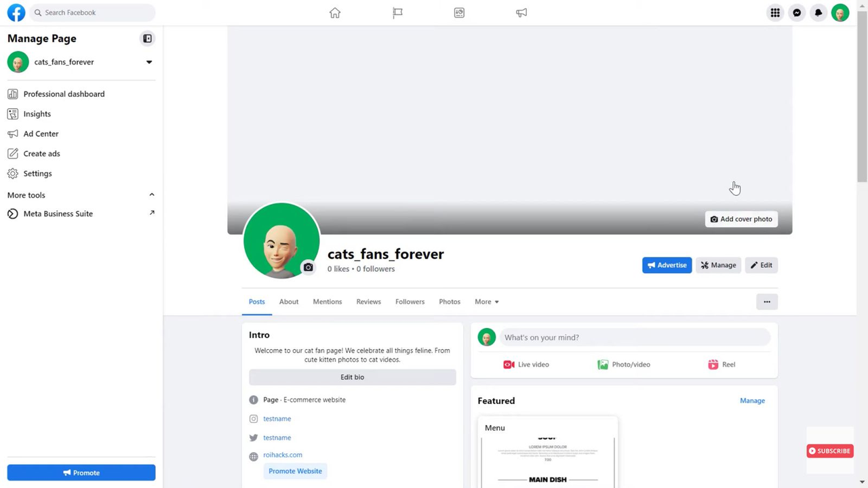Open the megaphone ads icon in top navigation
Screen dimensions: 868x488
tap(521, 12)
